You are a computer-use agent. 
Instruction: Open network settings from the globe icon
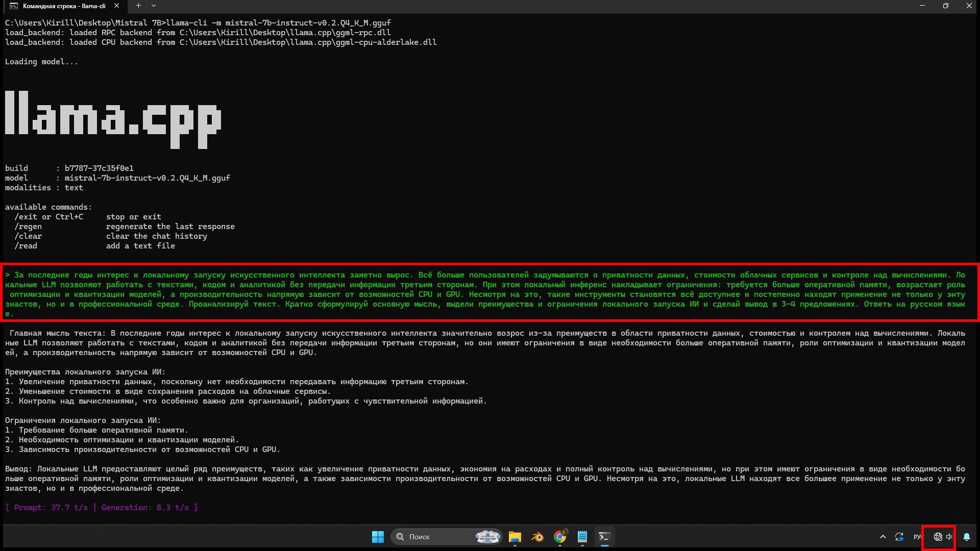click(x=938, y=537)
